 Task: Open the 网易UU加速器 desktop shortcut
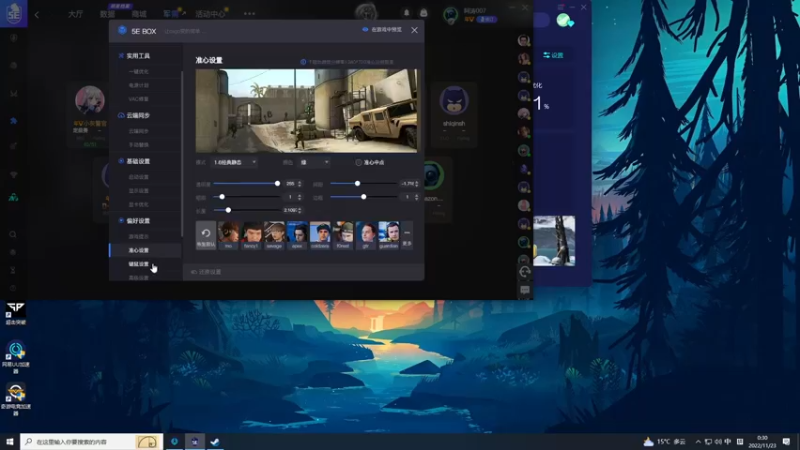pos(16,357)
